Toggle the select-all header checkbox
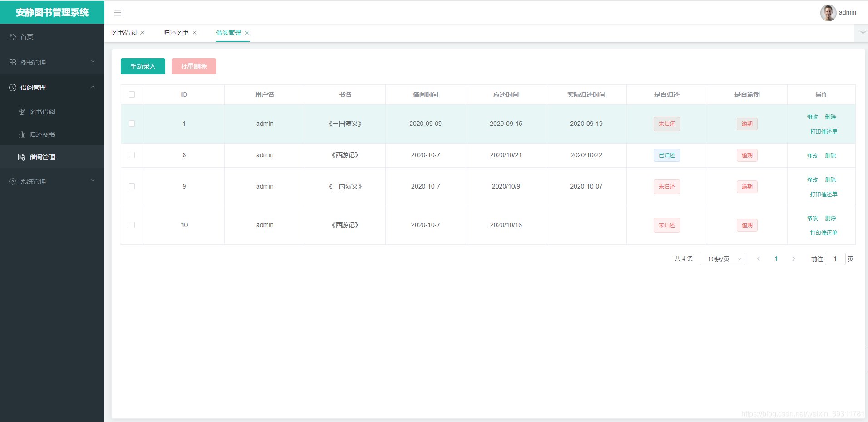This screenshot has width=868, height=422. point(132,94)
